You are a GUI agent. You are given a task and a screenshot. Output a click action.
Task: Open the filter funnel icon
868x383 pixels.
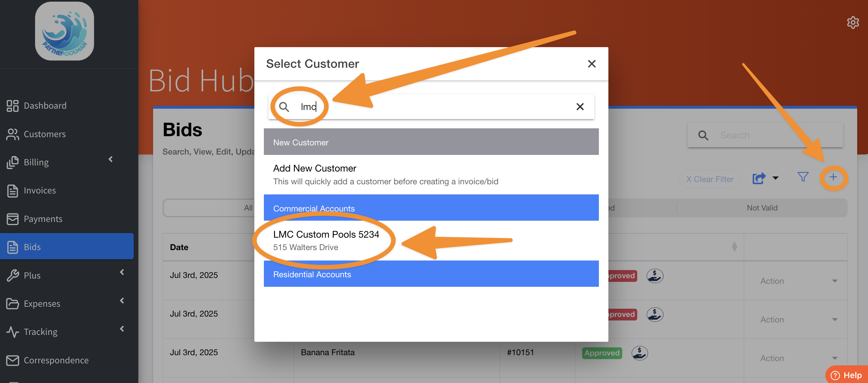pyautogui.click(x=803, y=177)
